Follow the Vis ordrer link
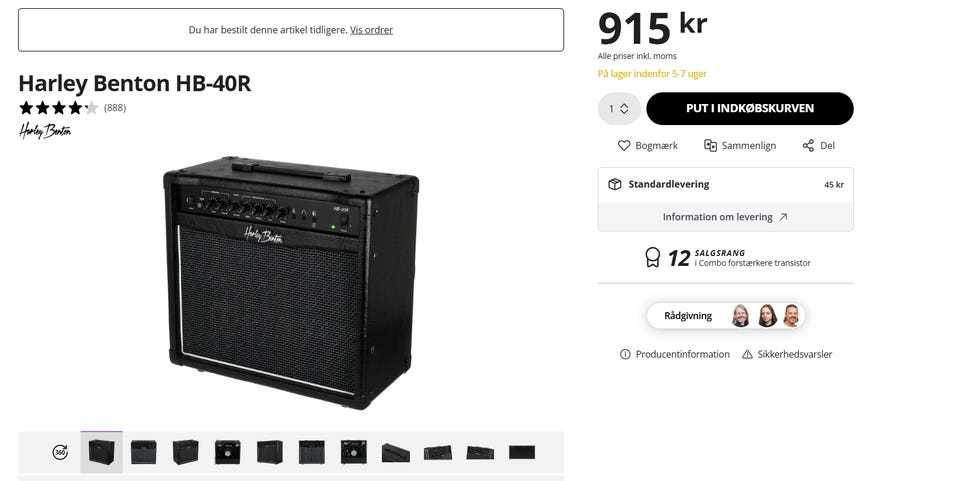This screenshot has width=960, height=481. point(371,30)
